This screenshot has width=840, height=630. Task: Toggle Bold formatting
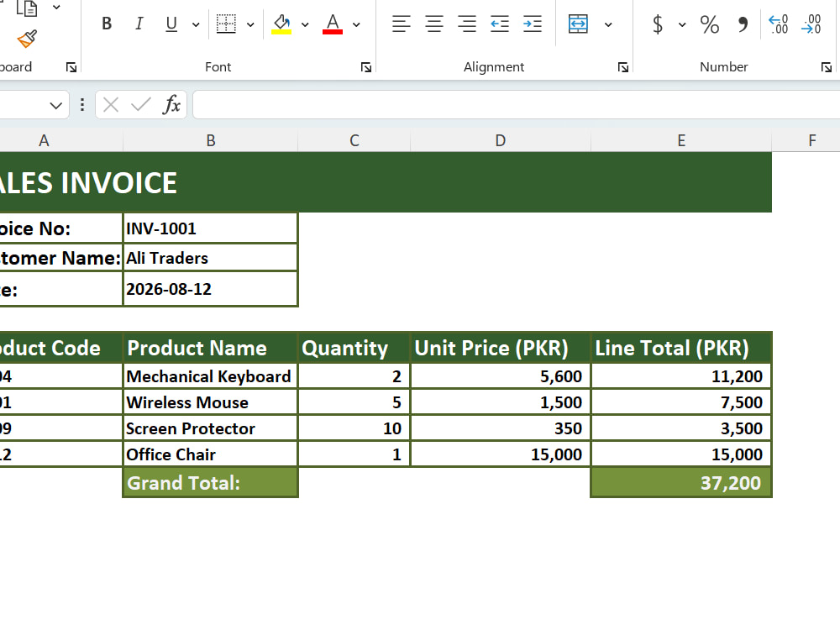pos(107,24)
